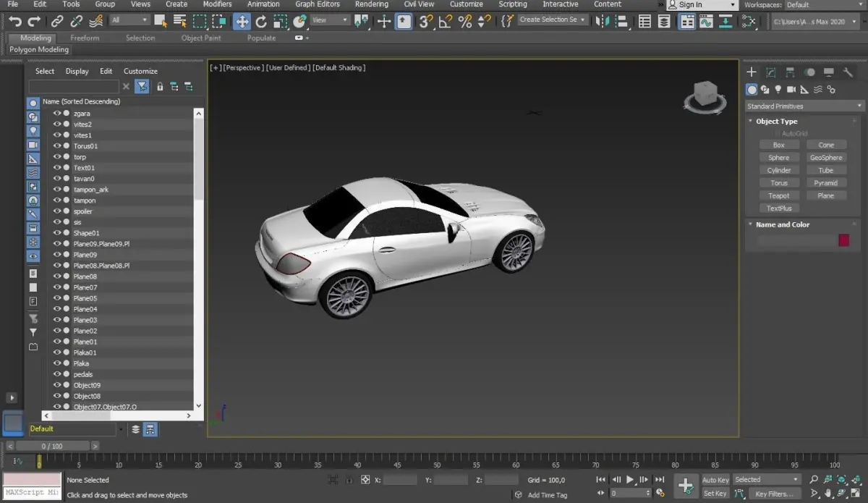
Task: Open the Utilities wrench panel
Action: [848, 72]
